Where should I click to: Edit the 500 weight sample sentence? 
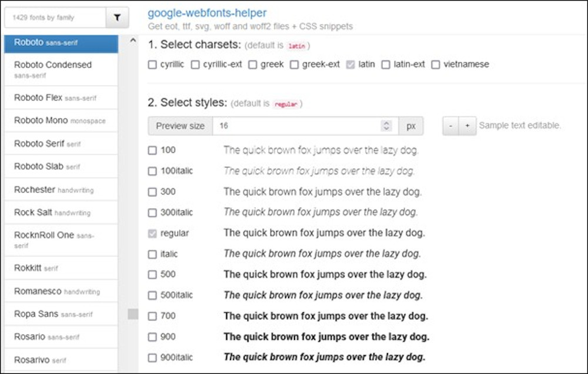[325, 275]
